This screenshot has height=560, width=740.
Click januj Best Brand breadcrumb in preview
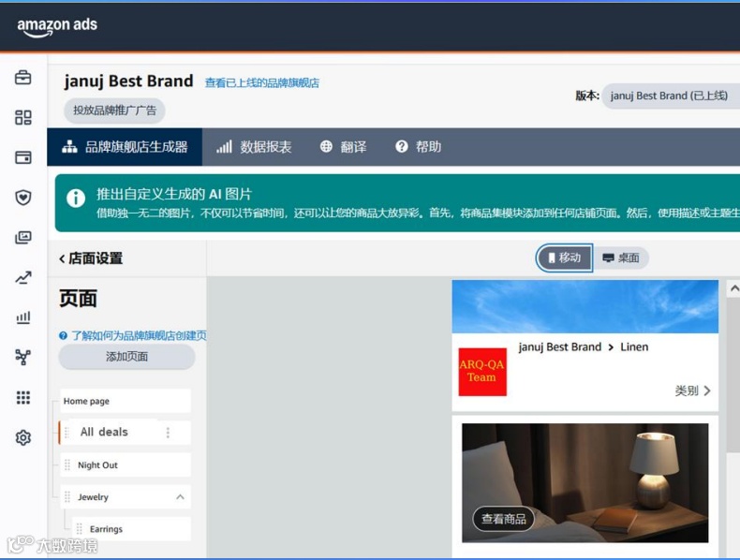coord(560,347)
